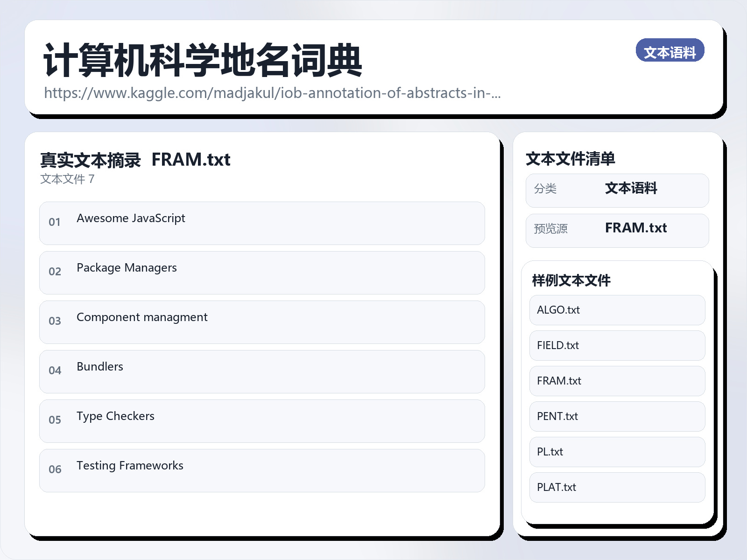Open the ALGO.txt sample file
747x560 pixels.
[x=616, y=310]
